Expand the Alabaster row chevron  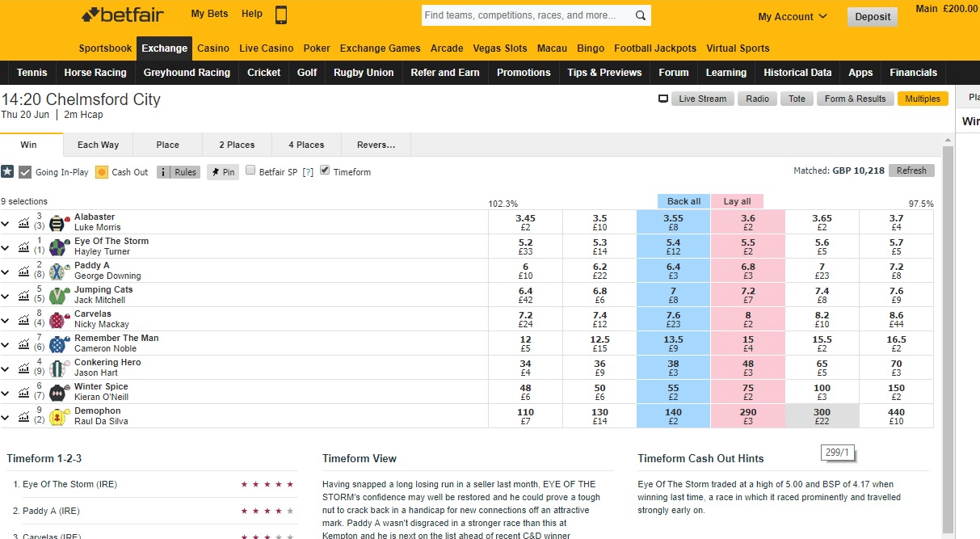(x=6, y=223)
